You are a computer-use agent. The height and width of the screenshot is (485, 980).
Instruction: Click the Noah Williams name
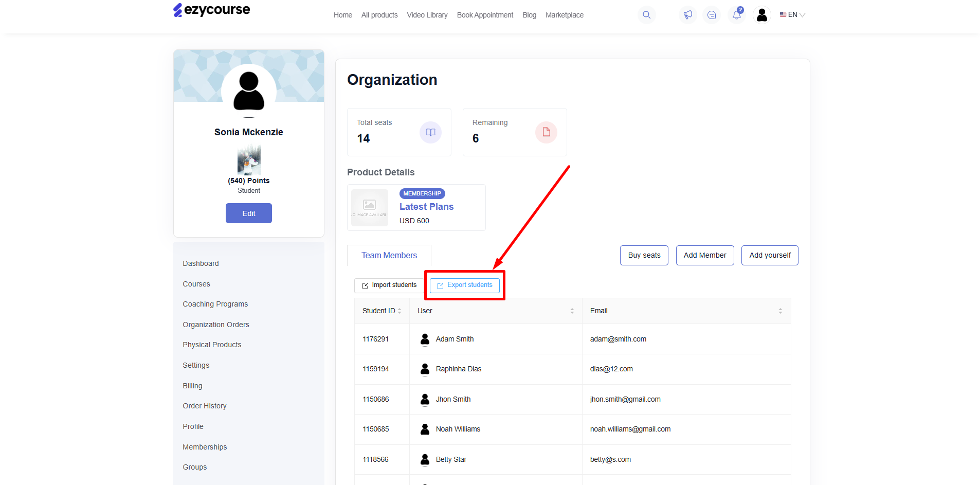click(458, 429)
